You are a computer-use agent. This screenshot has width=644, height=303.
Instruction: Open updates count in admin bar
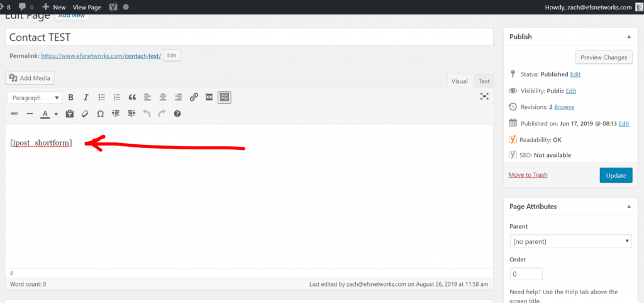coord(5,7)
